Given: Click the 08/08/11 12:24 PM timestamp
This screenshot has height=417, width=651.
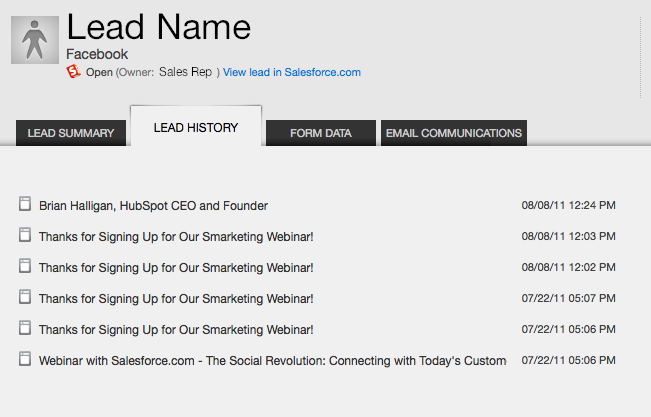Looking at the screenshot, I should click(568, 205).
